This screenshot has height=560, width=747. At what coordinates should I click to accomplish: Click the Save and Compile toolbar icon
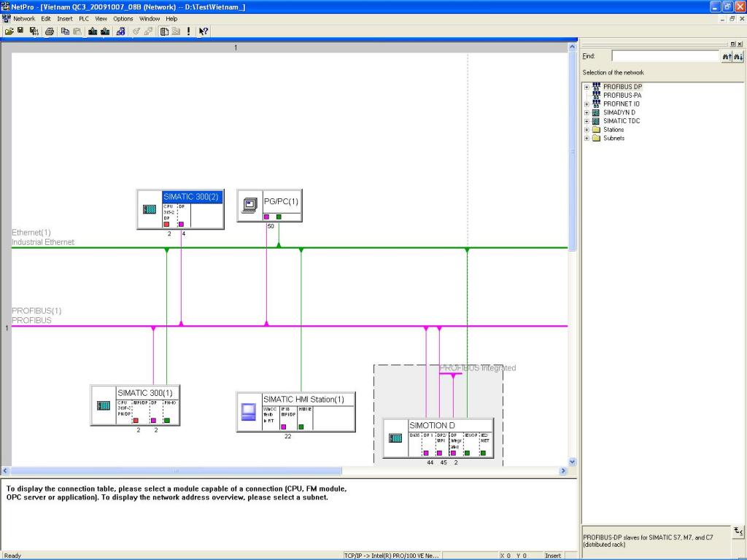34,31
